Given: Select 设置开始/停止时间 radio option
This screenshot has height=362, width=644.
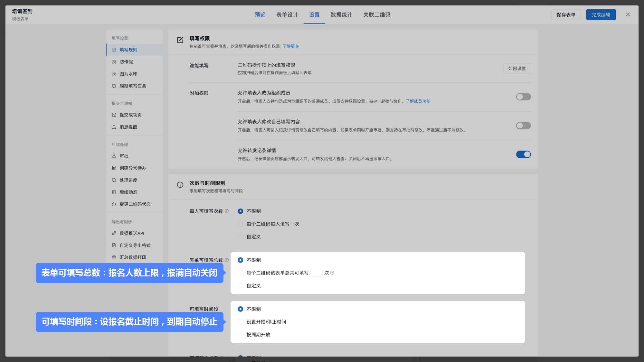Looking at the screenshot, I should click(241, 322).
